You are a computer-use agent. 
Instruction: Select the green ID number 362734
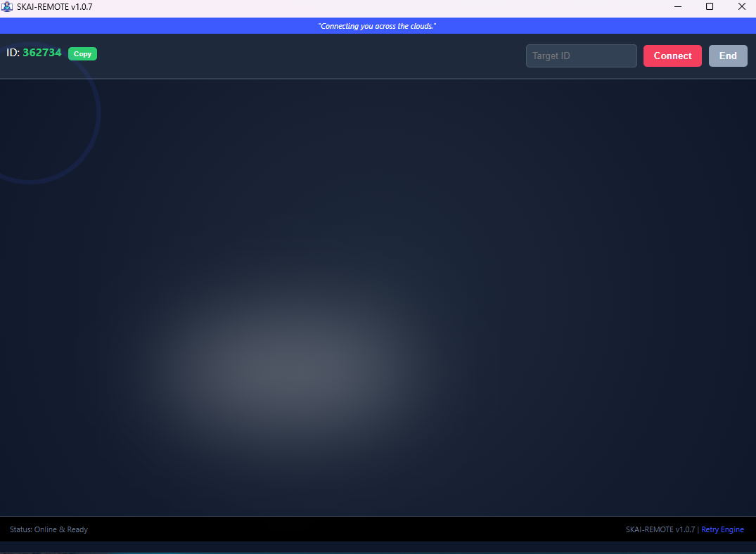tap(41, 52)
